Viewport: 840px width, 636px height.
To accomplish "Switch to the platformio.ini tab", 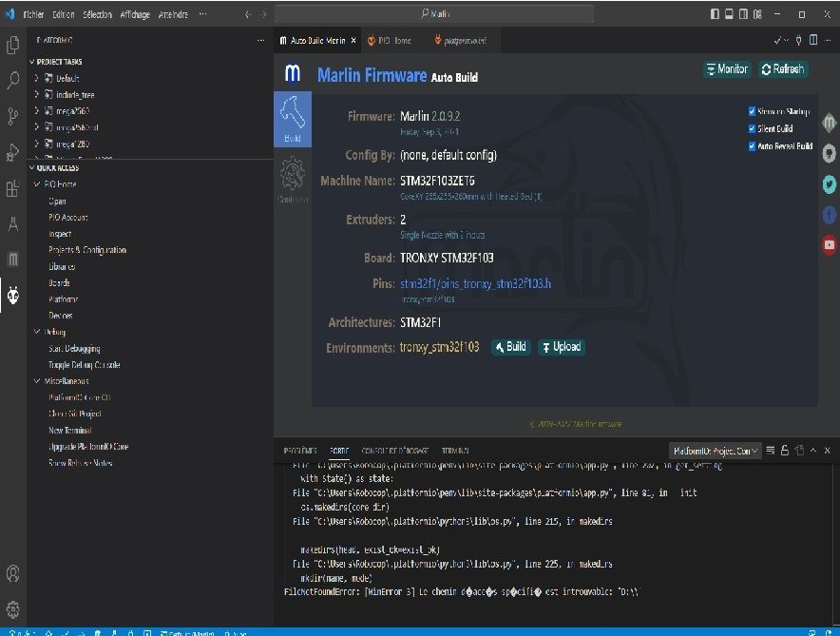I will point(465,41).
